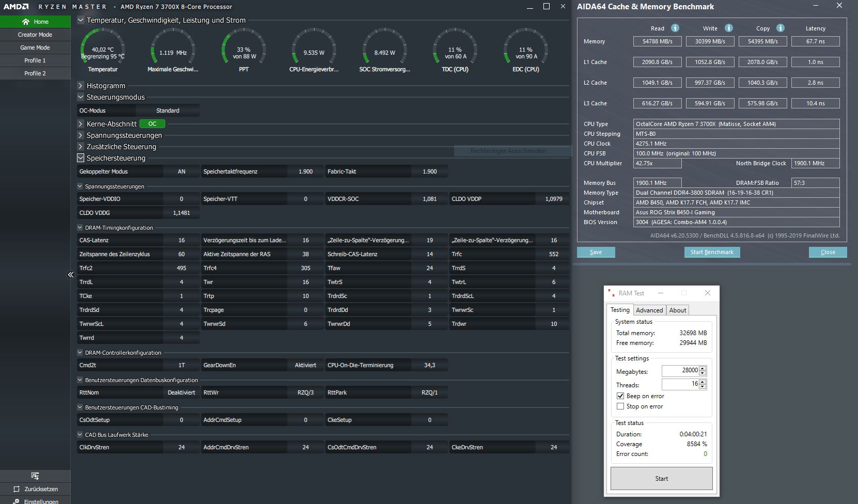The height and width of the screenshot is (504, 858).
Task: Enable the Stop on error checkbox
Action: pos(620,406)
